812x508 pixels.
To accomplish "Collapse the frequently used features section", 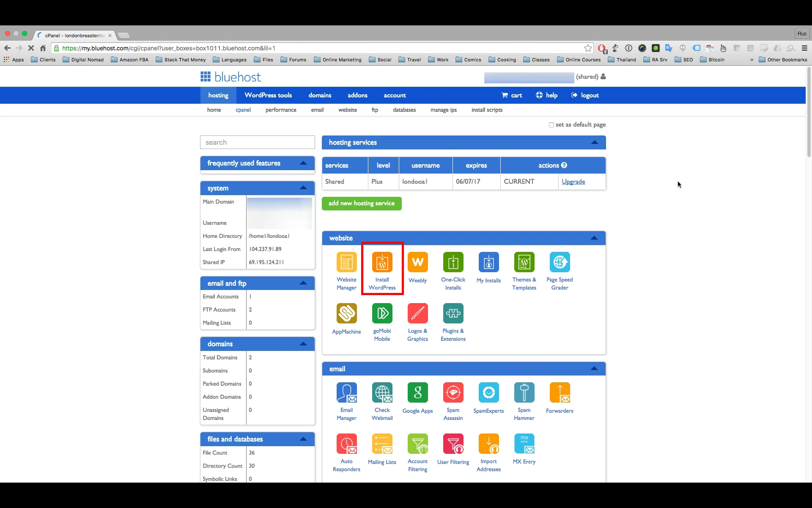I will tap(304, 163).
